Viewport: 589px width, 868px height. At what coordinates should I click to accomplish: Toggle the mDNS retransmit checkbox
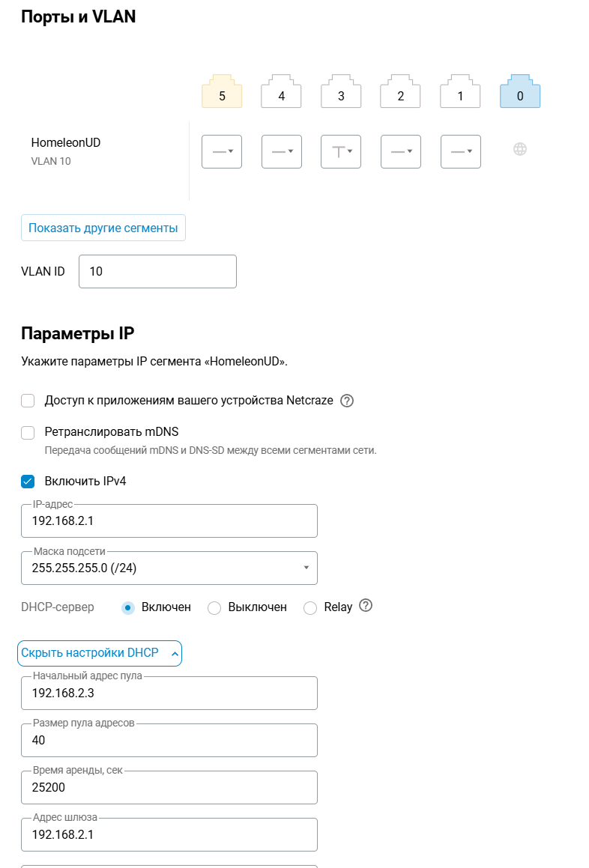click(x=28, y=432)
